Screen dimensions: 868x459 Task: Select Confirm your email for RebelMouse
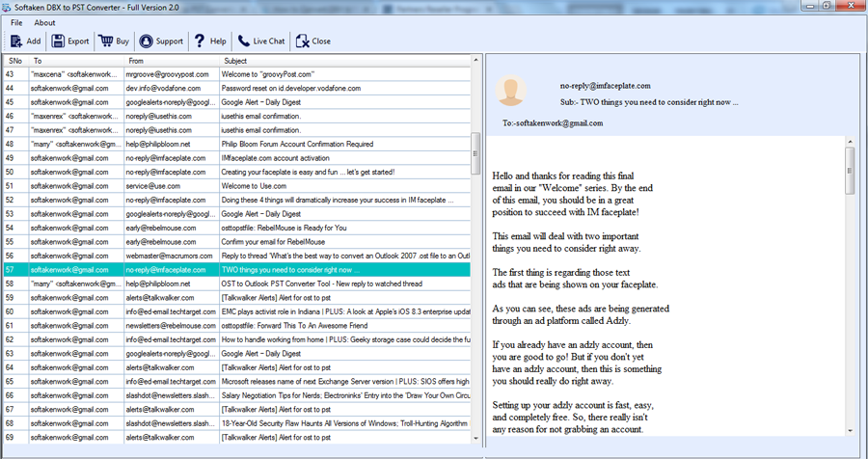click(x=237, y=242)
